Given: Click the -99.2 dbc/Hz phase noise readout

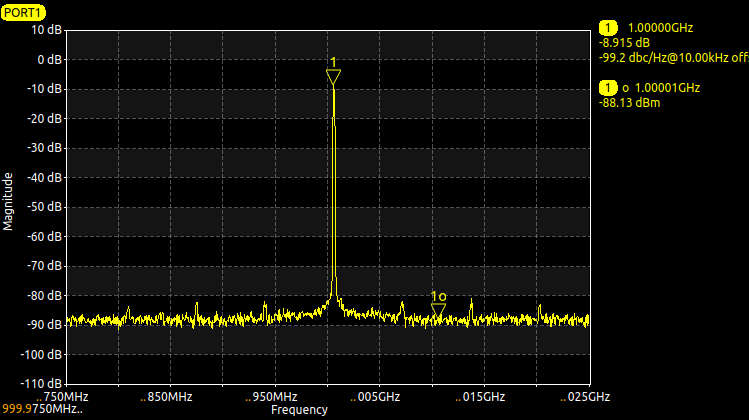Looking at the screenshot, I should 674,58.
